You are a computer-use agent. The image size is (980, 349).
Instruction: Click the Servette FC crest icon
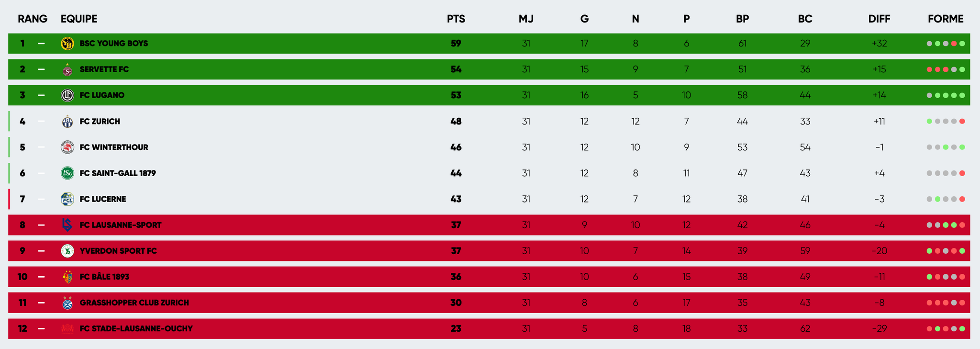(67, 70)
